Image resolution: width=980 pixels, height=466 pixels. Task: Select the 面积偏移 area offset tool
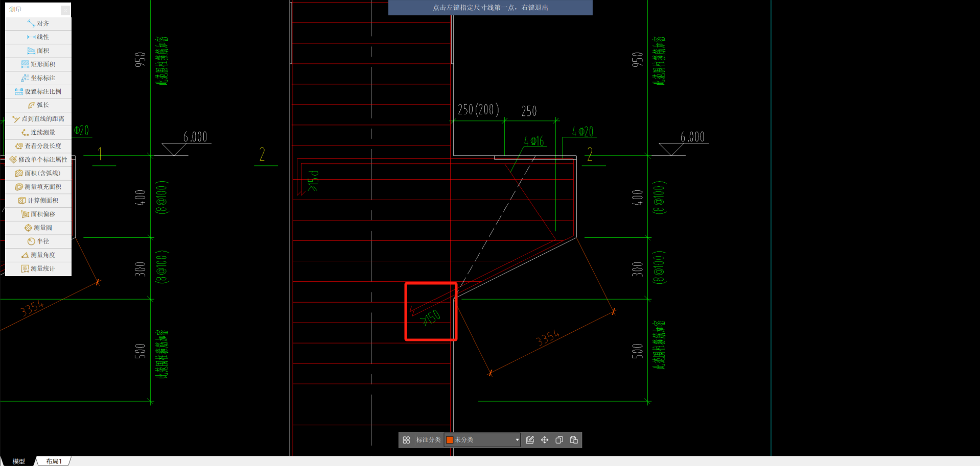click(38, 214)
